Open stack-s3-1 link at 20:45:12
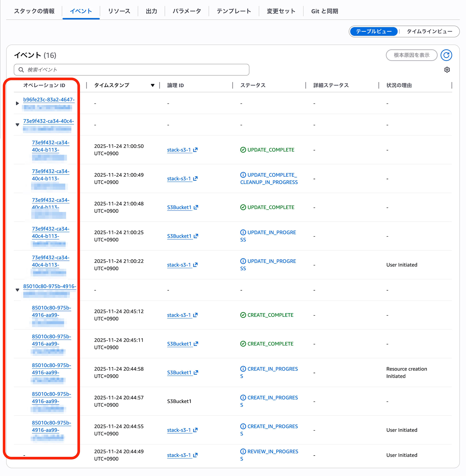 tap(179, 315)
